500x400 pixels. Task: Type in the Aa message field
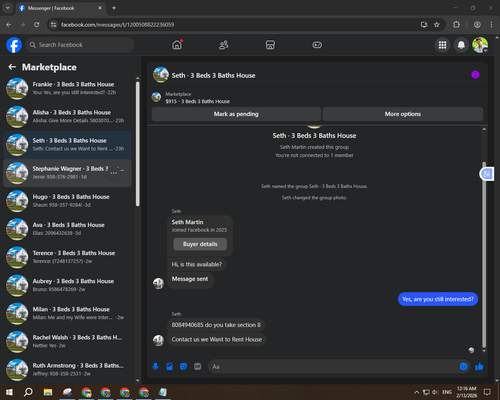point(333,367)
